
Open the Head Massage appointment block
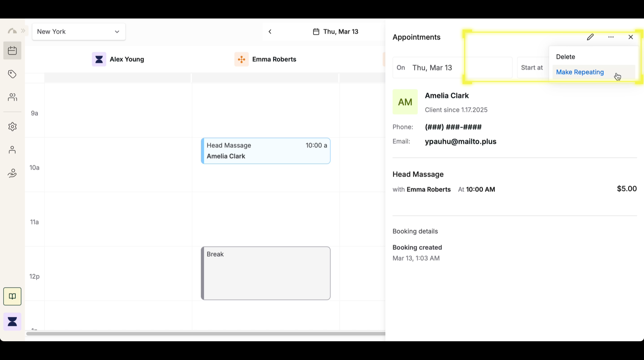(265, 151)
